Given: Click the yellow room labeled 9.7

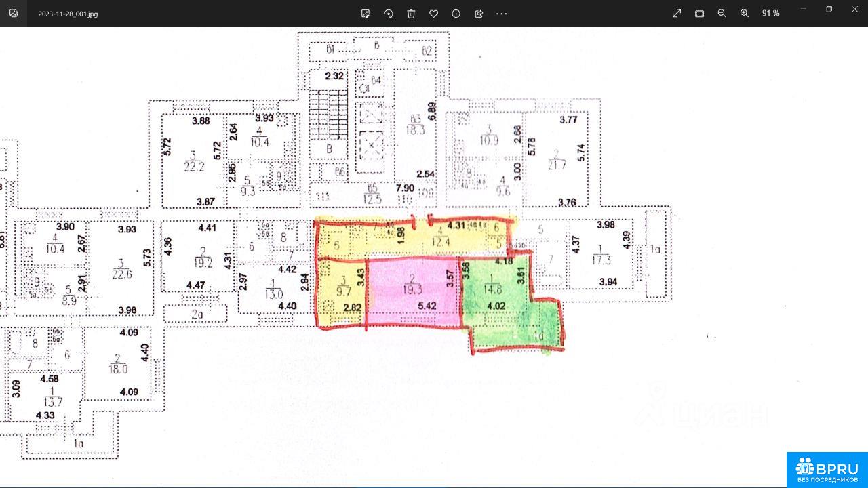Looking at the screenshot, I should tap(342, 293).
